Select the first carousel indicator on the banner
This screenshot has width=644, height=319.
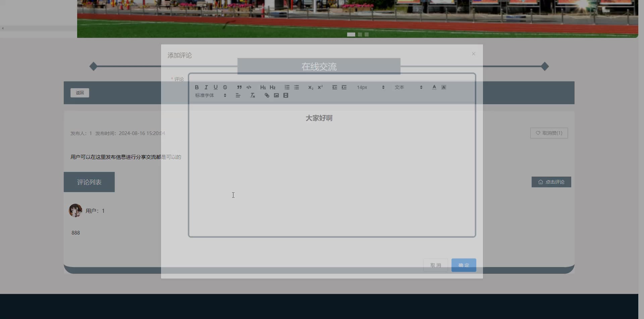(351, 35)
